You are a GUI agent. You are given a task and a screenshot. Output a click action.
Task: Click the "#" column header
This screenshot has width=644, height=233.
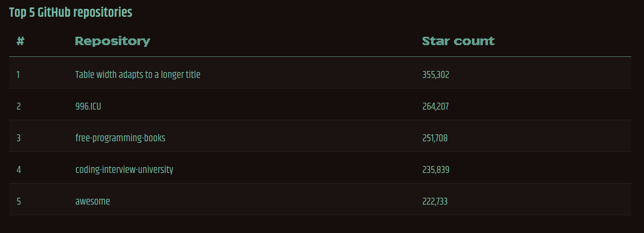(x=20, y=41)
